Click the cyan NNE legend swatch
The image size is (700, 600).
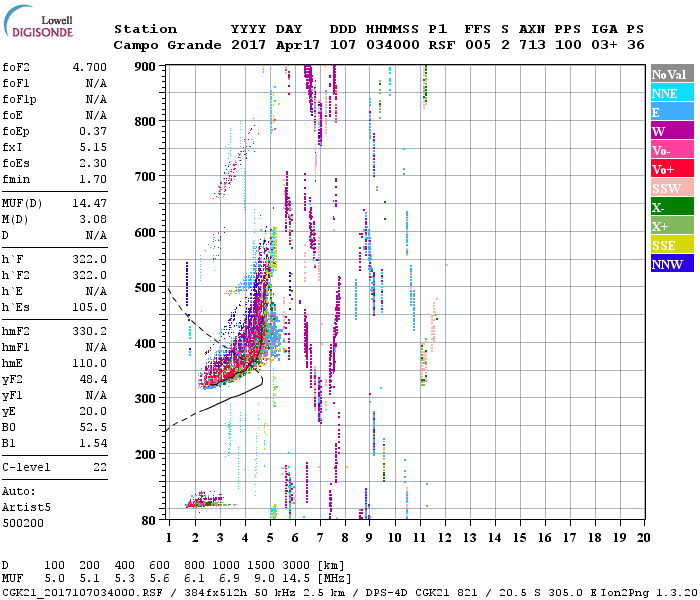coord(671,93)
